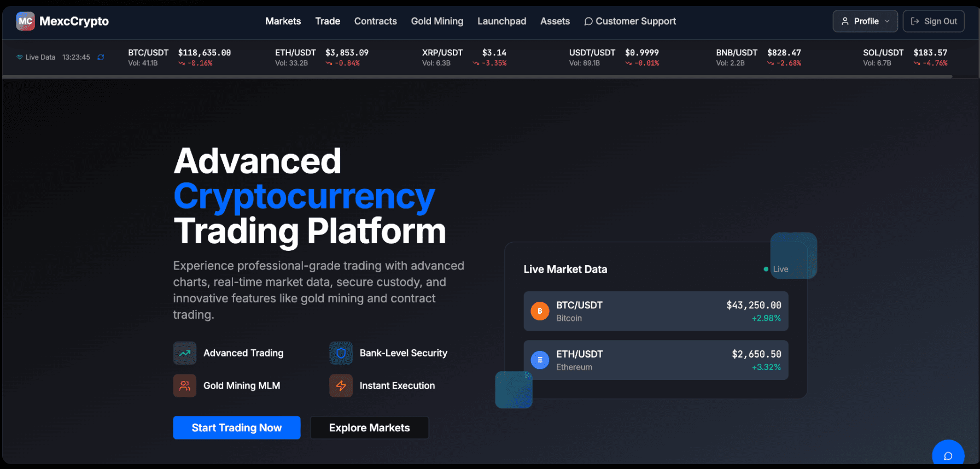Expand the Profile dropdown chevron

pos(887,21)
